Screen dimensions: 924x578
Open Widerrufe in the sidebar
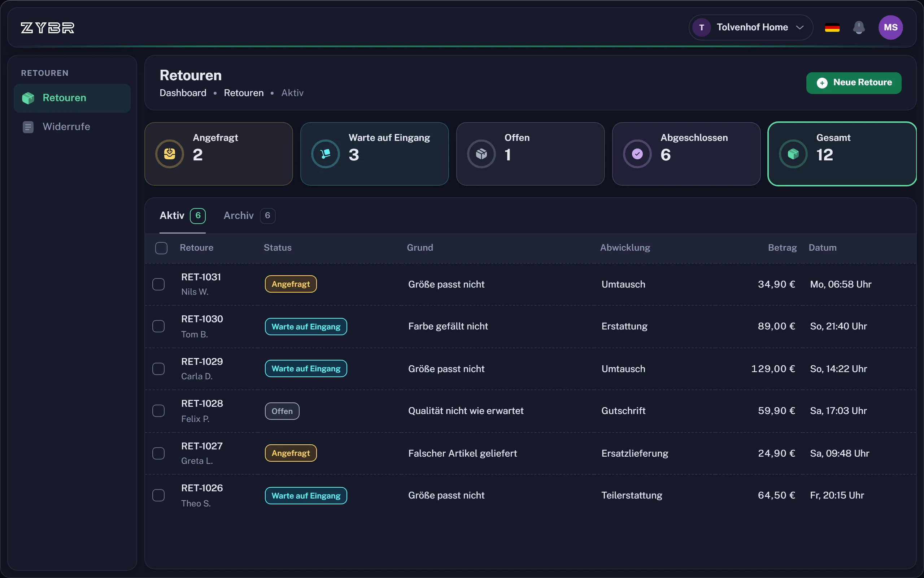[x=72, y=127]
